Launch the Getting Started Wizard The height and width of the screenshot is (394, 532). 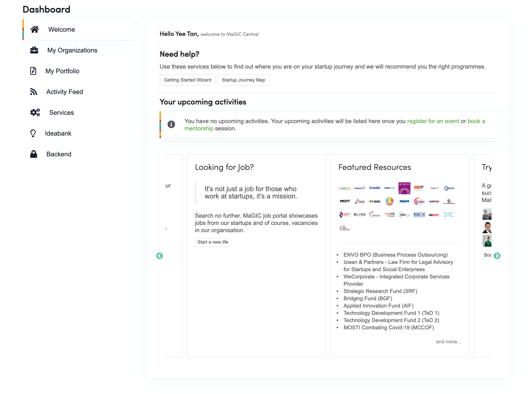[x=188, y=80]
